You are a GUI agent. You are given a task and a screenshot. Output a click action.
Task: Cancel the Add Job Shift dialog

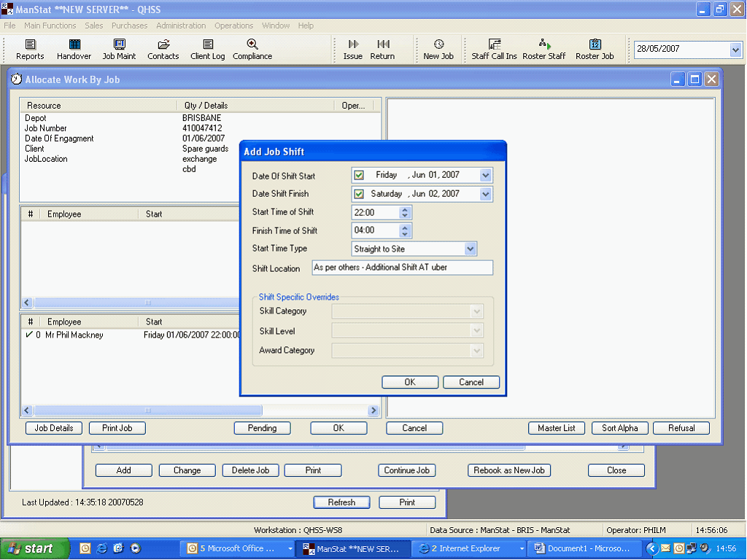point(471,382)
